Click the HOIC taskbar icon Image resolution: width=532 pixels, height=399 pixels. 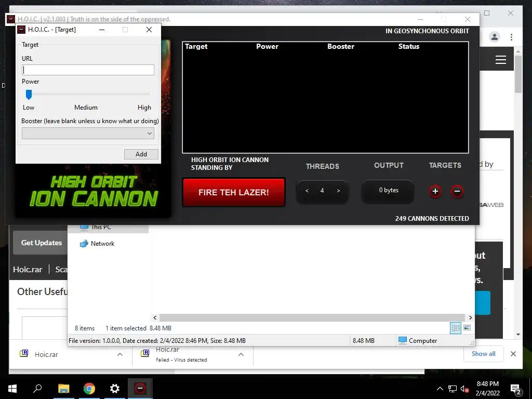[x=140, y=389]
